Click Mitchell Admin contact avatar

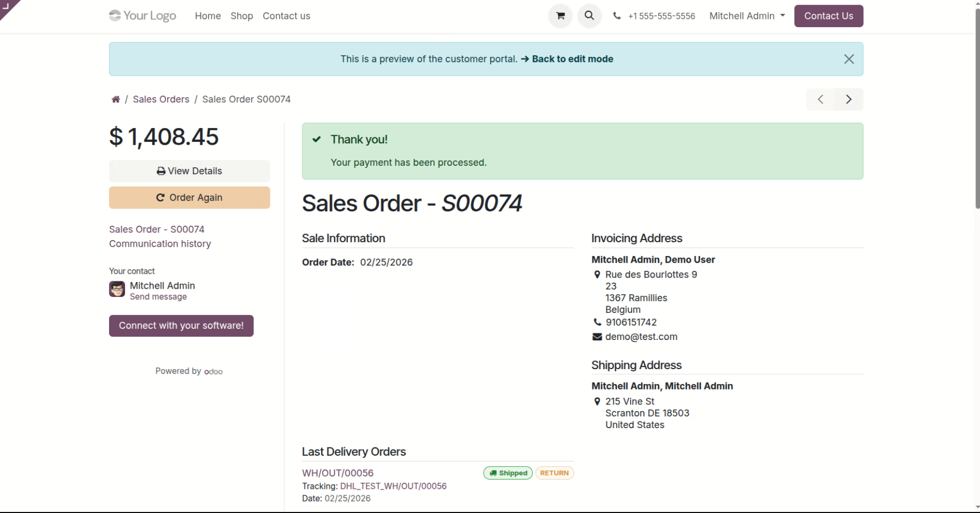[x=117, y=289]
